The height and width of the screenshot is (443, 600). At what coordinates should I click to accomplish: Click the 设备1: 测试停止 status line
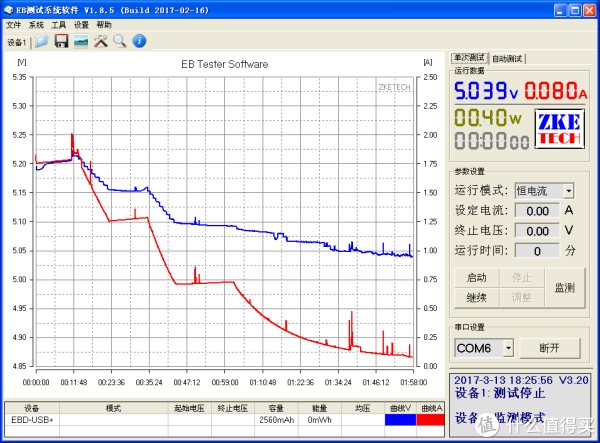500,393
